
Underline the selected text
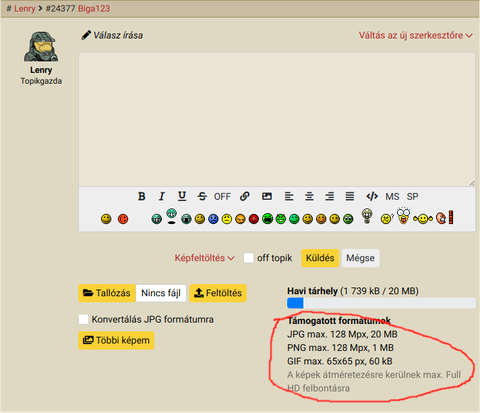tap(182, 196)
